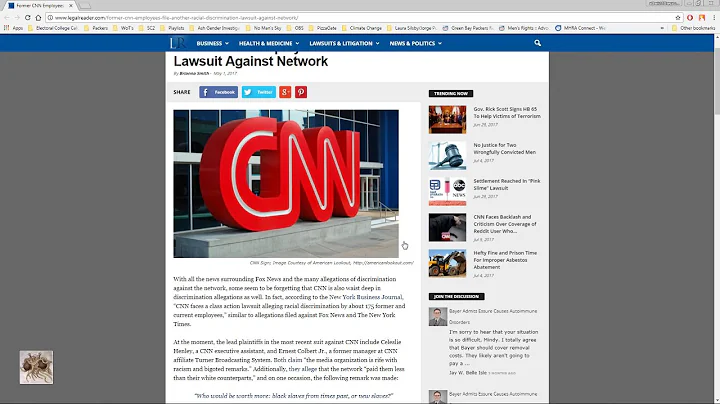Open the MHRA Connect bookmark

[580, 28]
